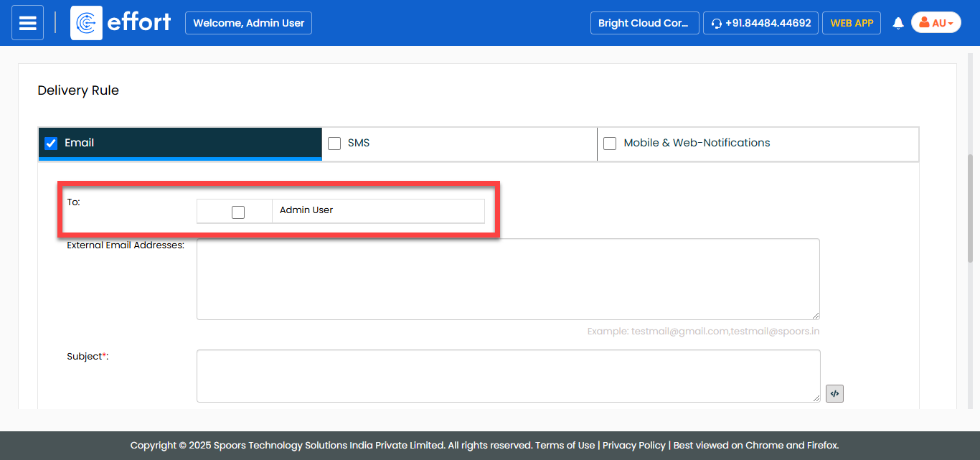
Task: Uncheck the Email checkbox
Action: click(x=51, y=144)
